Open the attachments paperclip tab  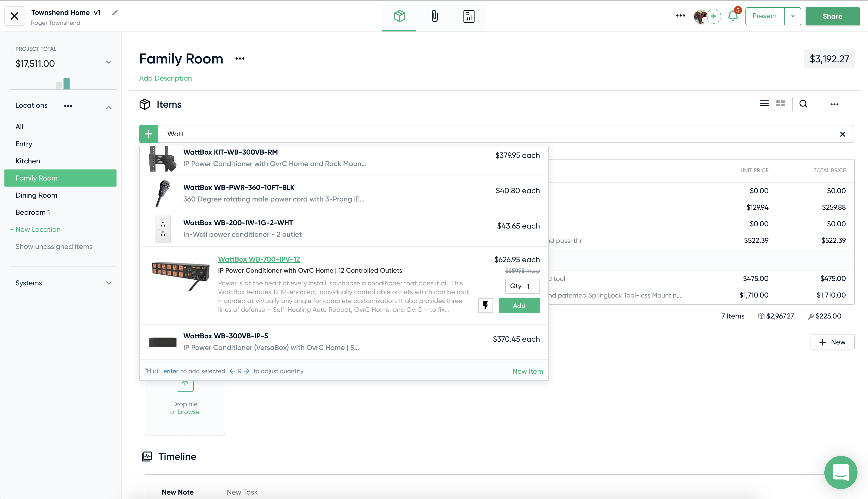click(x=434, y=16)
